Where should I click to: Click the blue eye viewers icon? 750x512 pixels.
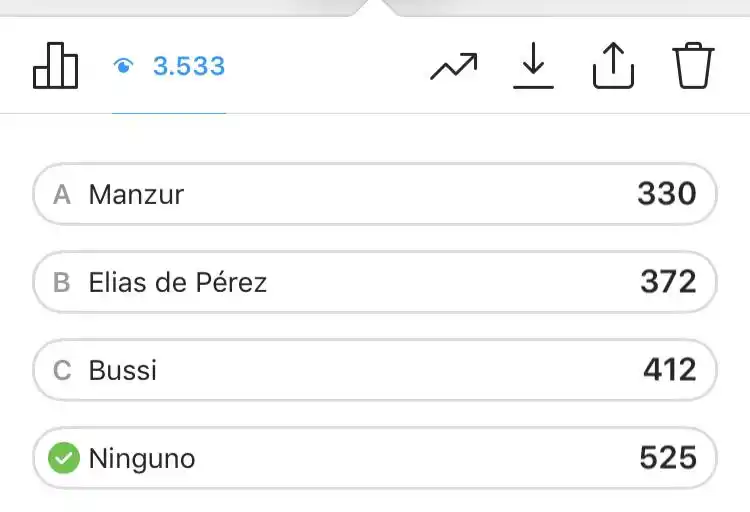pos(124,67)
